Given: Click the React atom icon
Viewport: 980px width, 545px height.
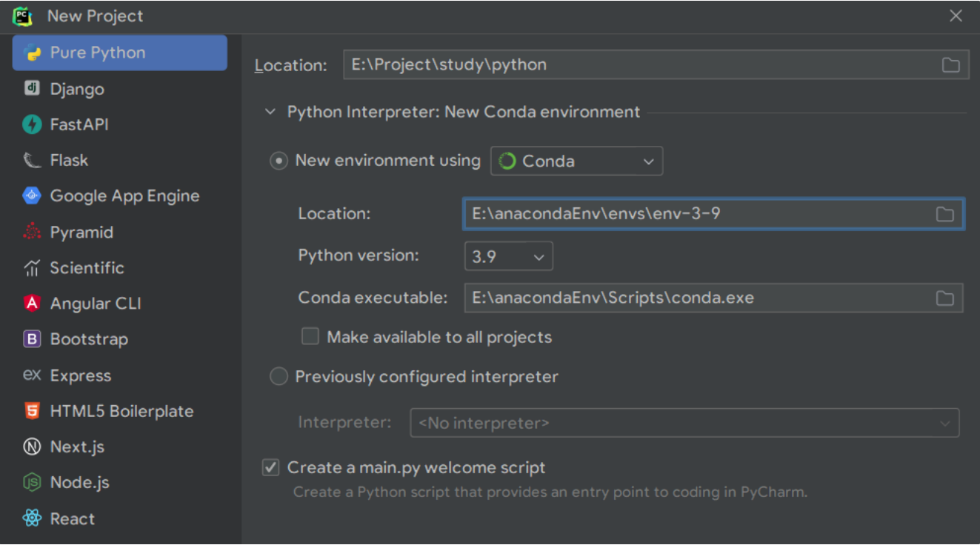Looking at the screenshot, I should (x=32, y=518).
